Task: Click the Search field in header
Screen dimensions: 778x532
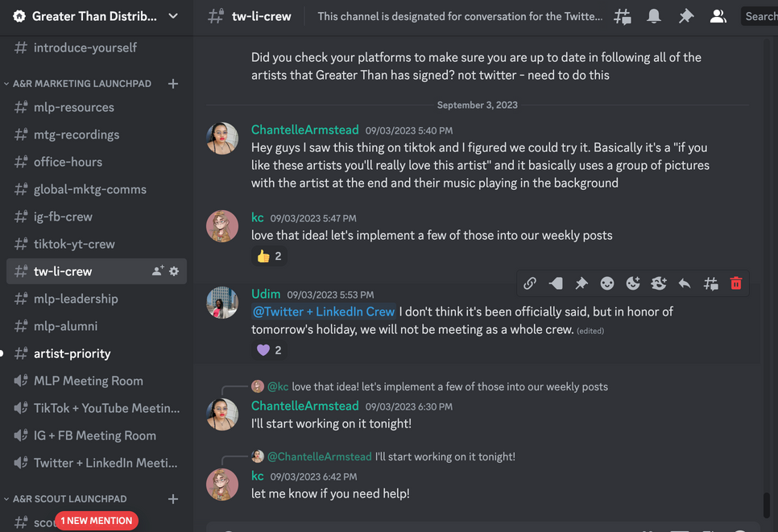Action: (760, 16)
